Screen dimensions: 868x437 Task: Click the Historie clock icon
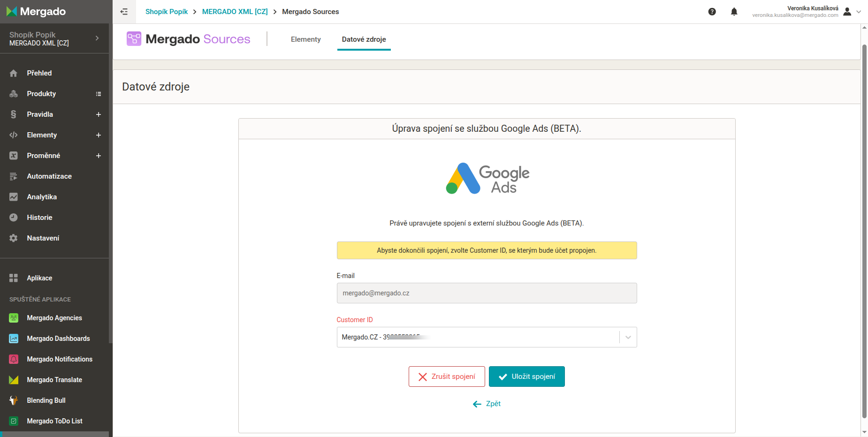(x=14, y=218)
